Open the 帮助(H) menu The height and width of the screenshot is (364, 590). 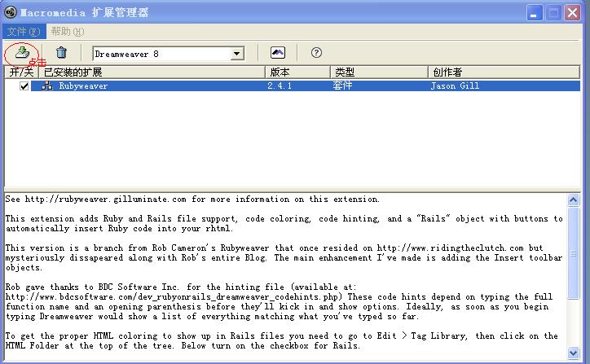68,32
